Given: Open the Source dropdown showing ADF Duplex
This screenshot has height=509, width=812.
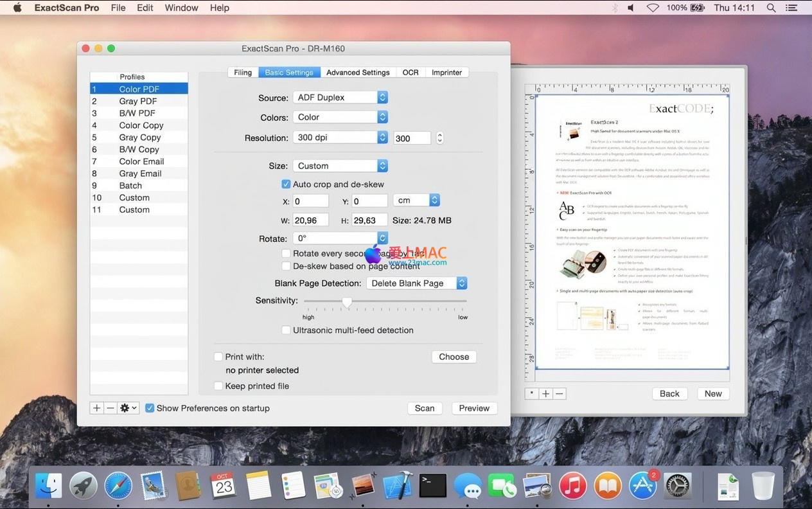Looking at the screenshot, I should [340, 98].
